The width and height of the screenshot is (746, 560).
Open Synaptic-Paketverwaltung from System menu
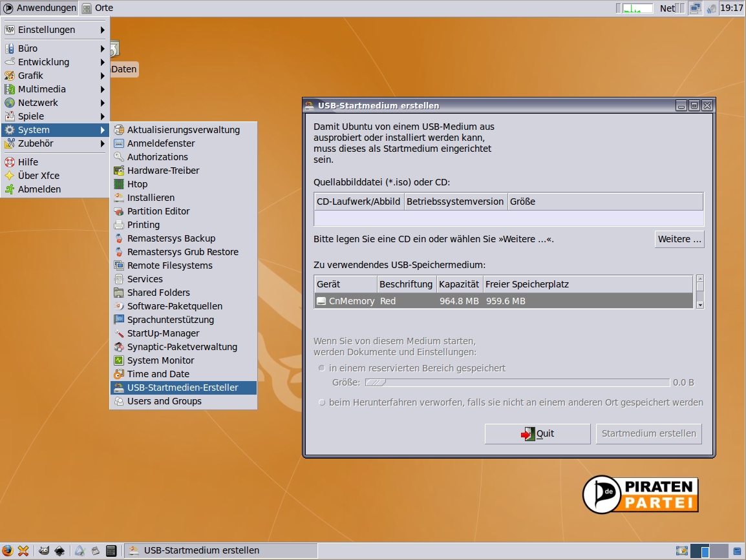coord(182,347)
